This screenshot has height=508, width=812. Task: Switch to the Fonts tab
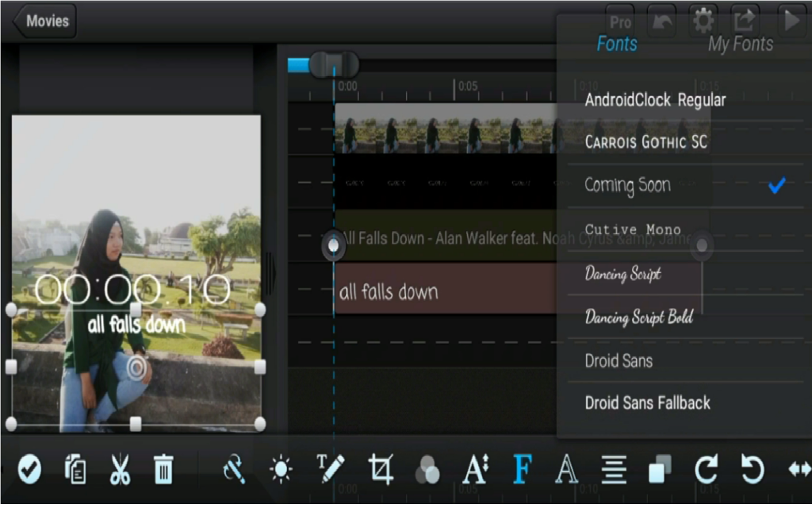pos(617,44)
